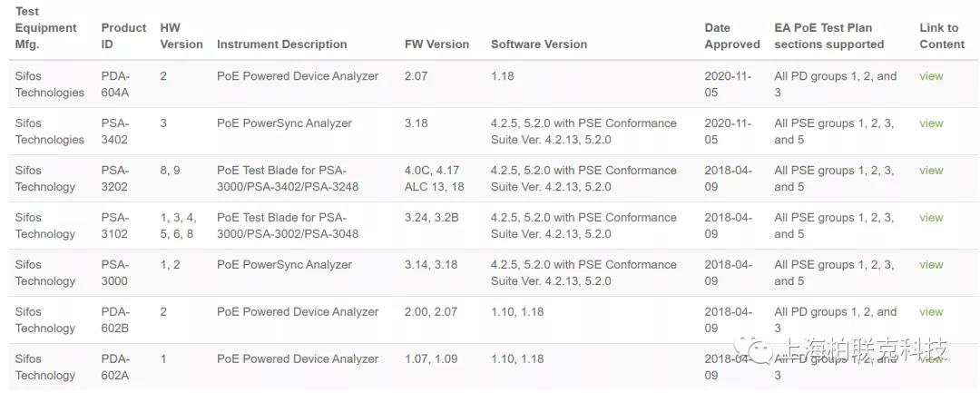This screenshot has width=980, height=393.
Task: Click the FW Version column header
Action: 436,44
